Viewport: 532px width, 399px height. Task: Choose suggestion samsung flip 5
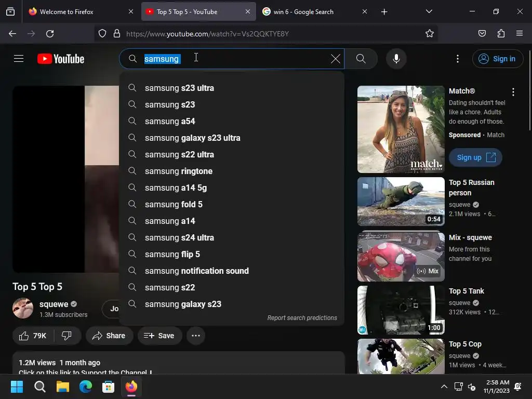[232, 254]
